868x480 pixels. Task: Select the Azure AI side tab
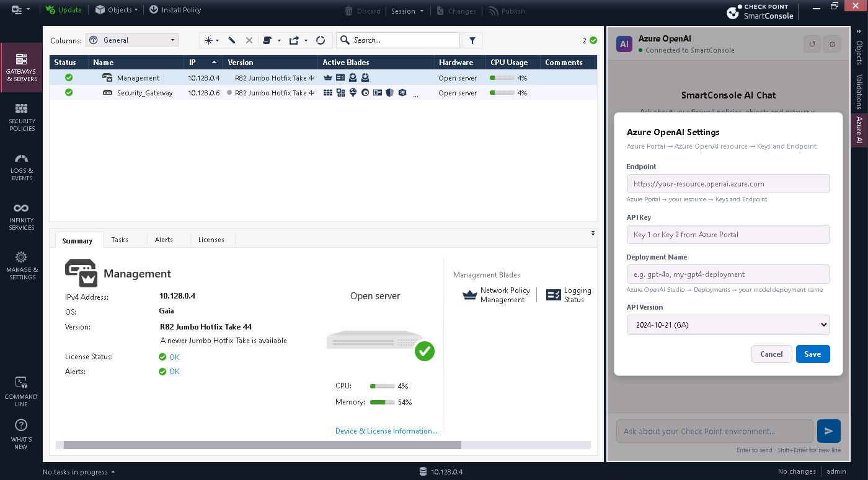859,131
